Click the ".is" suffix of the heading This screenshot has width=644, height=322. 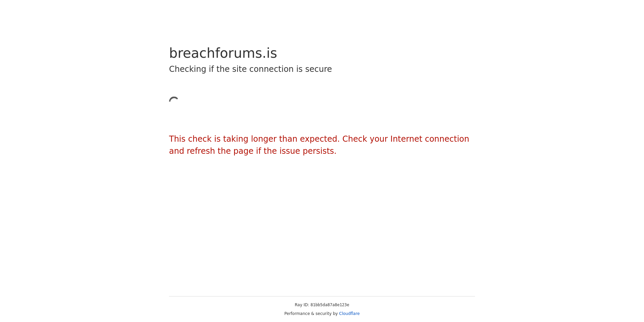270,53
